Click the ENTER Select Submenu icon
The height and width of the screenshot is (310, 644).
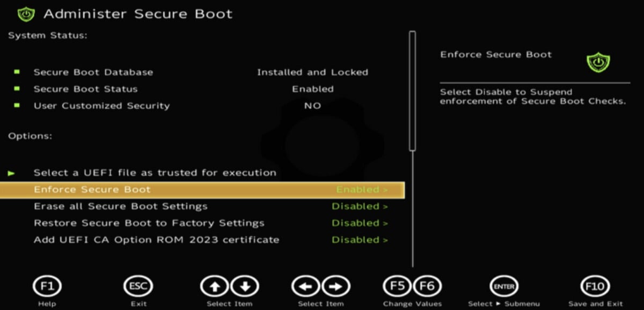pos(503,286)
